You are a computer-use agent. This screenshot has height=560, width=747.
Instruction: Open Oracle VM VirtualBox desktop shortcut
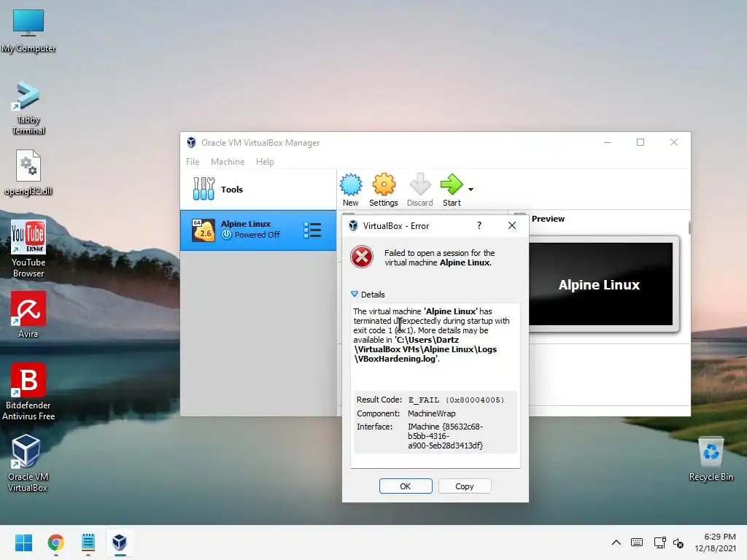point(27,463)
